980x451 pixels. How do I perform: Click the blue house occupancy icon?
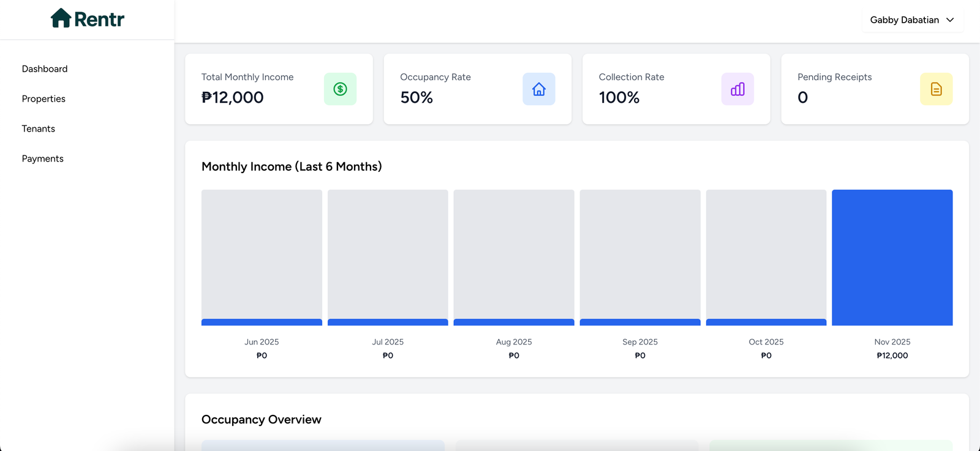pyautogui.click(x=538, y=89)
